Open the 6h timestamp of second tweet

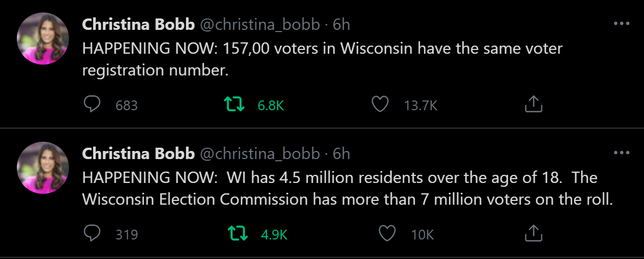click(x=341, y=154)
